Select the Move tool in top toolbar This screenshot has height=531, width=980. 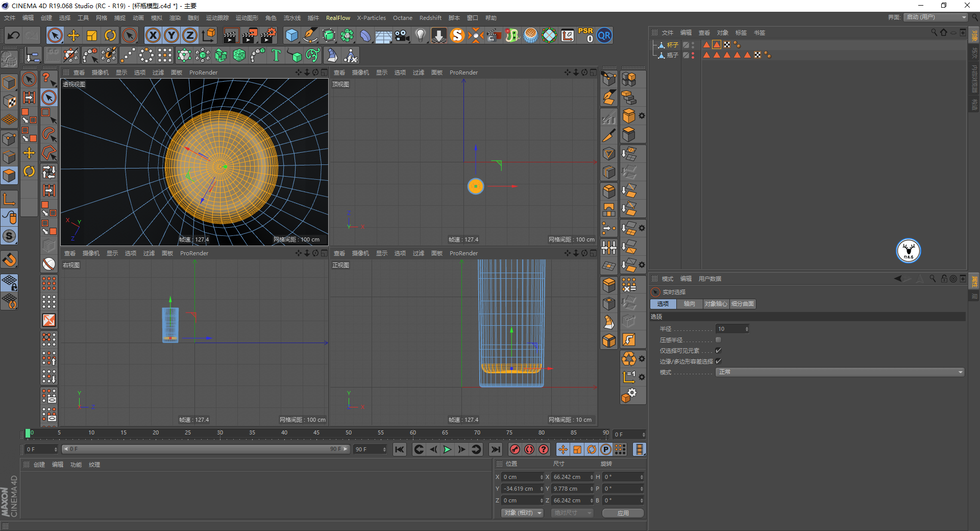point(73,35)
